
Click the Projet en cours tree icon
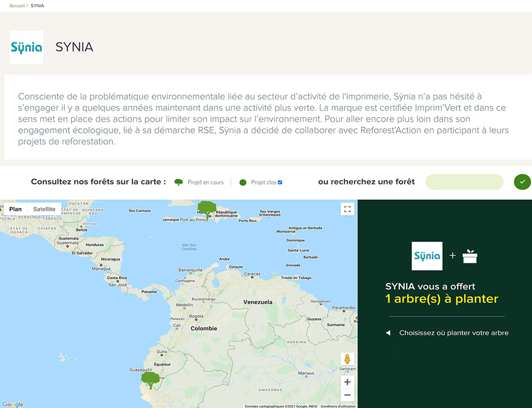pyautogui.click(x=178, y=182)
